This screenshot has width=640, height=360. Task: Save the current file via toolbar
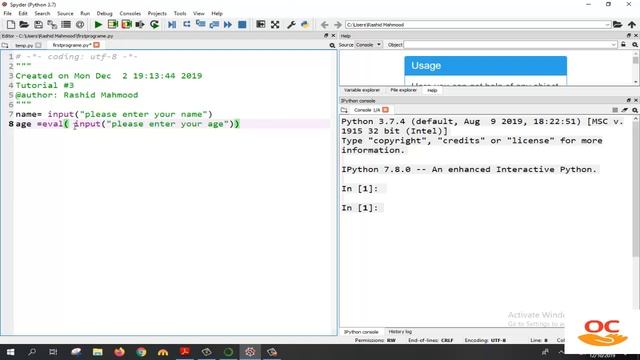point(38,24)
